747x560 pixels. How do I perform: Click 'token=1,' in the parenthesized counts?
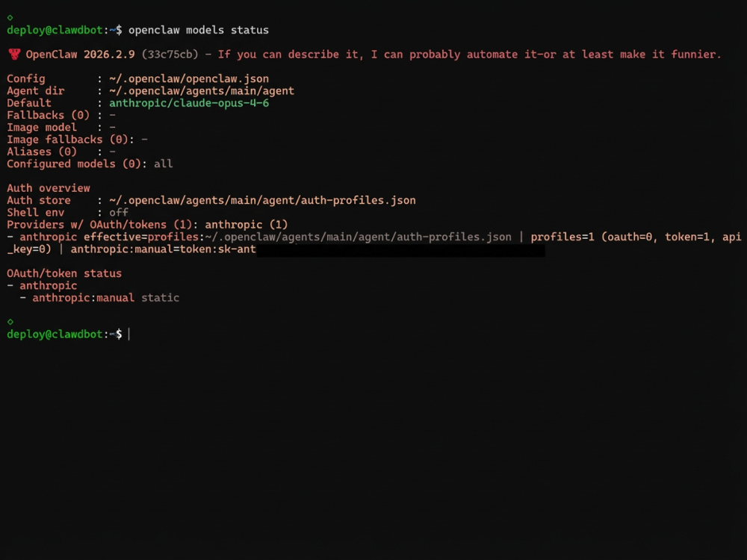(x=690, y=237)
